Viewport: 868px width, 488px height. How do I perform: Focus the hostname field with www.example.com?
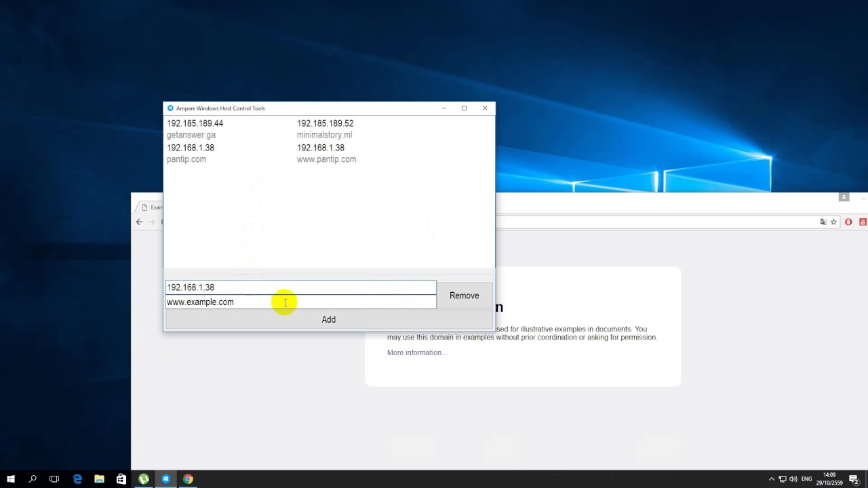point(300,302)
